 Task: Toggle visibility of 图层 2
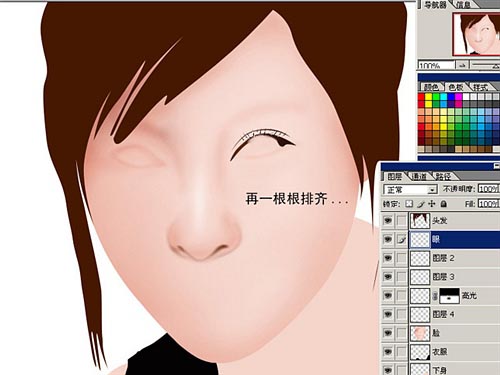click(388, 258)
